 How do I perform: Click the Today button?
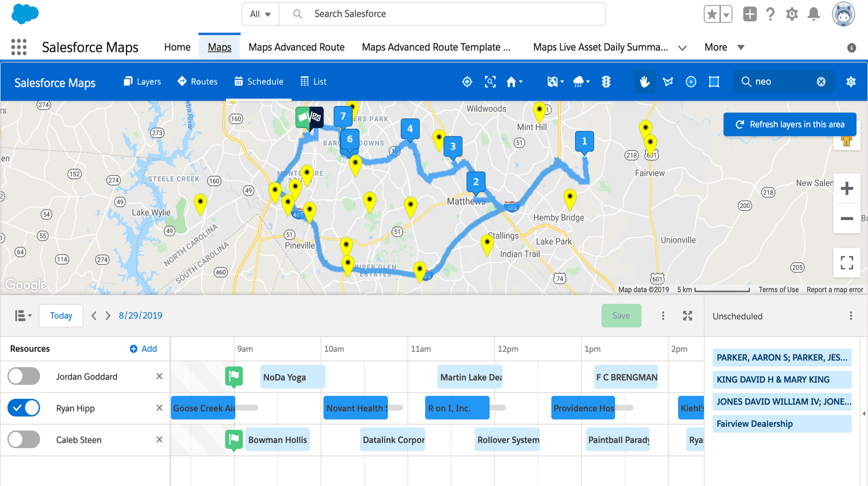61,316
